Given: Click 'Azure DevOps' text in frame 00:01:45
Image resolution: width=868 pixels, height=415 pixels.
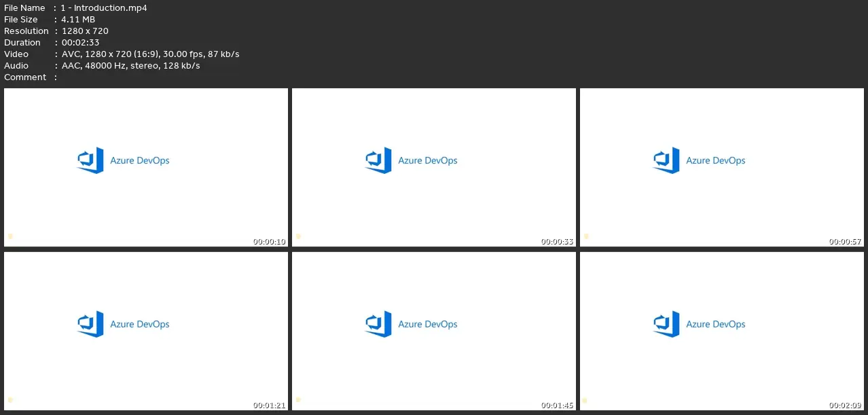Looking at the screenshot, I should pyautogui.click(x=428, y=325).
